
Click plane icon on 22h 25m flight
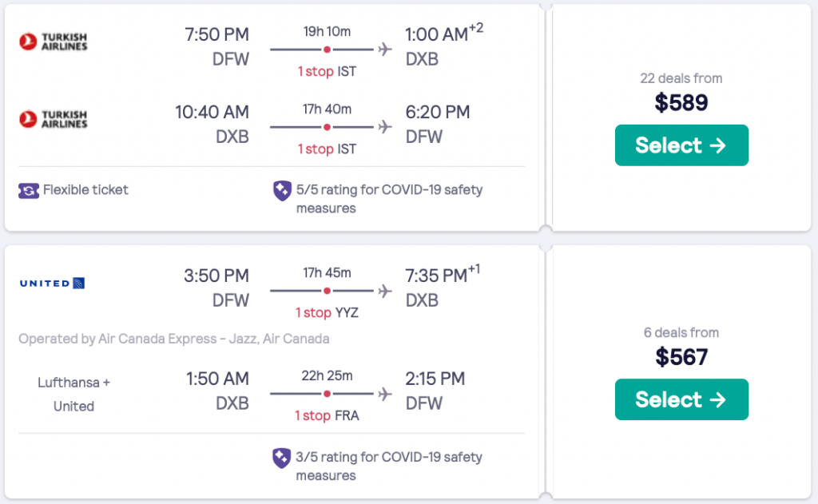(385, 394)
